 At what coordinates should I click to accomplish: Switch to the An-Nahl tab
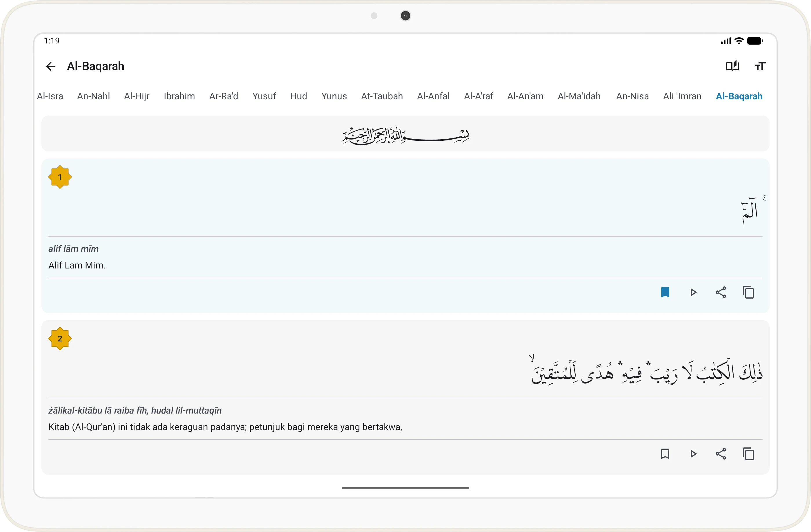[94, 96]
